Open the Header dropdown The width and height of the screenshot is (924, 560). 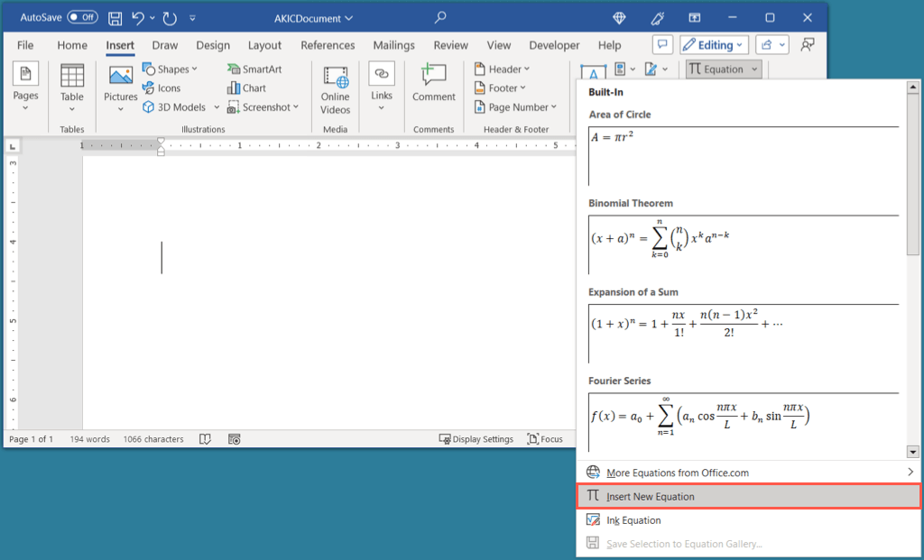pos(503,69)
